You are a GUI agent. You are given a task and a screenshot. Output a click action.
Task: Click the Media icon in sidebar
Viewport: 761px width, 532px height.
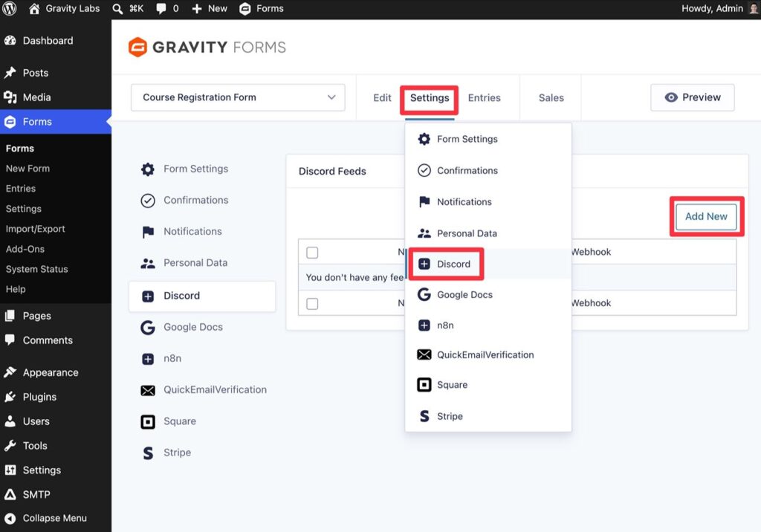10,97
